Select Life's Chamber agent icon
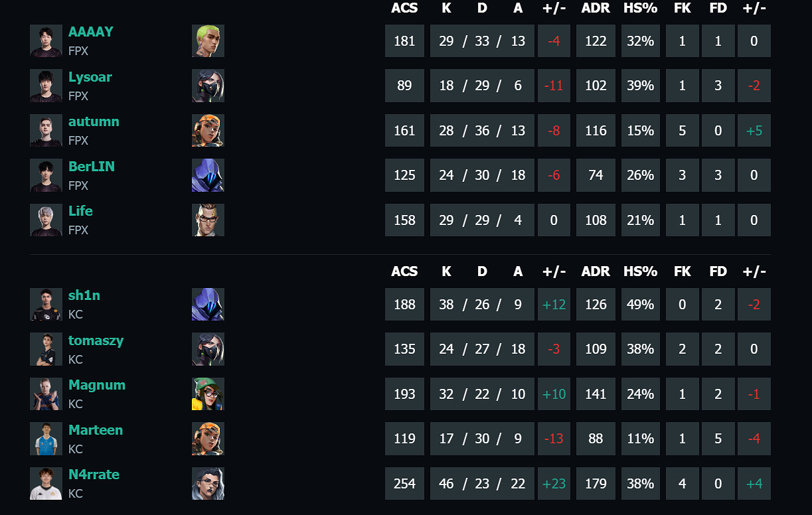Screen dimensions: 812x515 [208, 220]
